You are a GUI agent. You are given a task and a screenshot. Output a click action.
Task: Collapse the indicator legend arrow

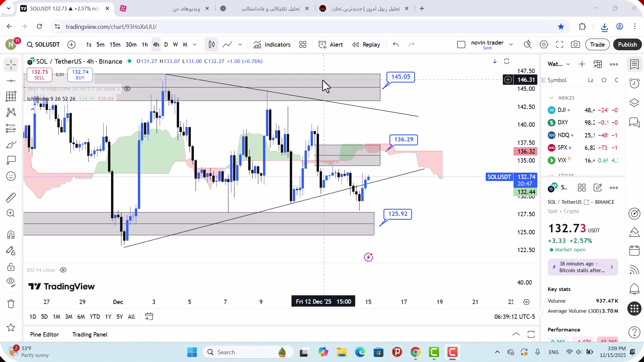(32, 109)
